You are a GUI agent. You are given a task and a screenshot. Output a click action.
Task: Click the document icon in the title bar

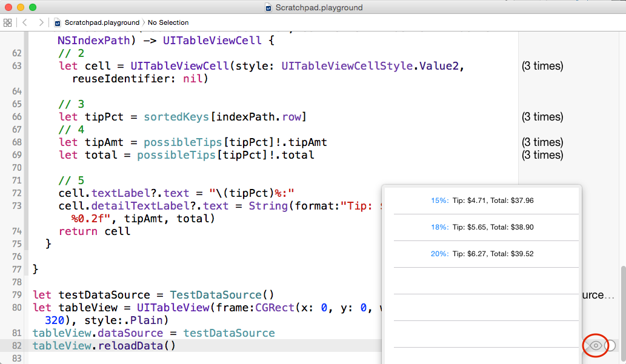(269, 8)
